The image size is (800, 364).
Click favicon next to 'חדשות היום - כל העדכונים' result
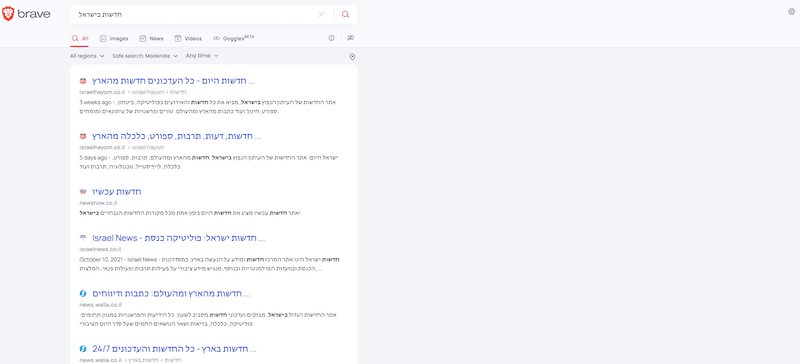click(x=83, y=81)
